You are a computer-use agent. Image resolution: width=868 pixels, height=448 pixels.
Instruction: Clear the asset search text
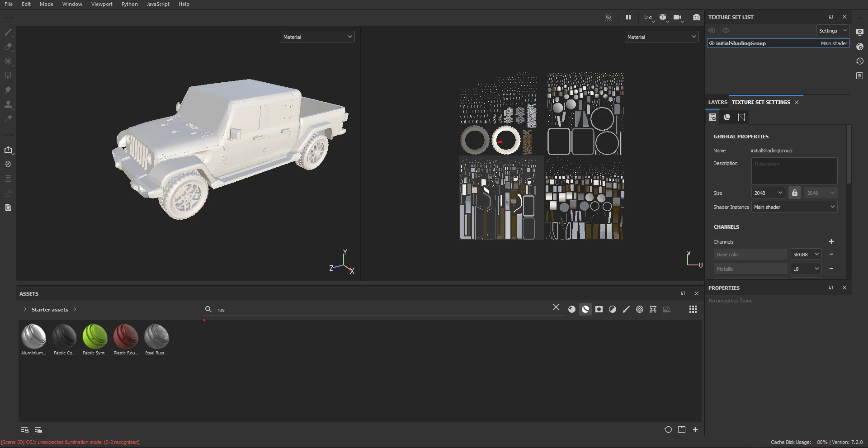556,307
